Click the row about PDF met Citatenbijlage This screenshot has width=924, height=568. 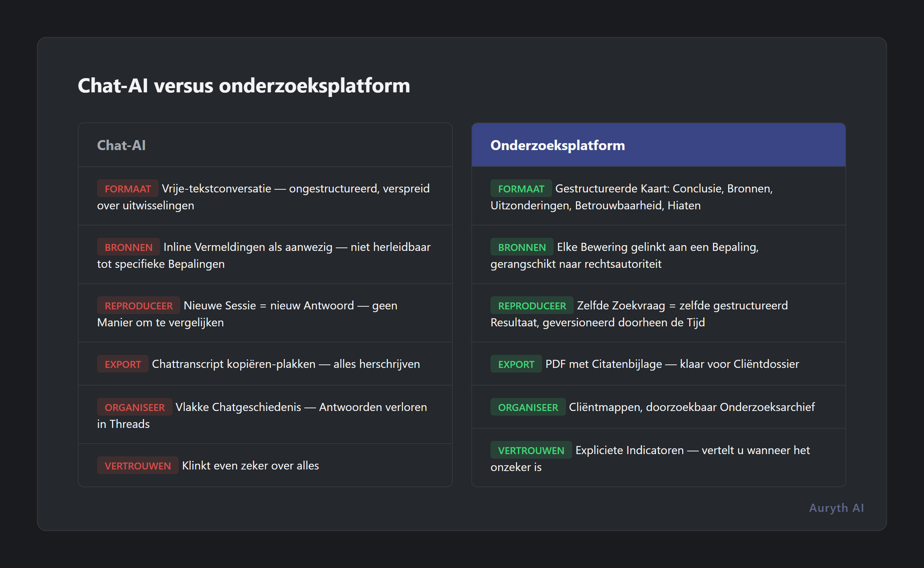pyautogui.click(x=658, y=364)
